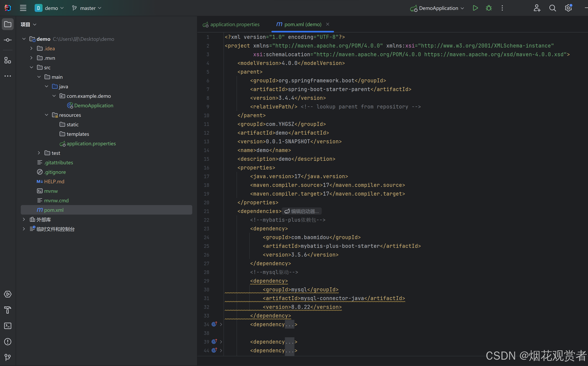This screenshot has height=366, width=588.
Task: Click the More Tool Windows ellipsis icon
Action: coord(8,76)
